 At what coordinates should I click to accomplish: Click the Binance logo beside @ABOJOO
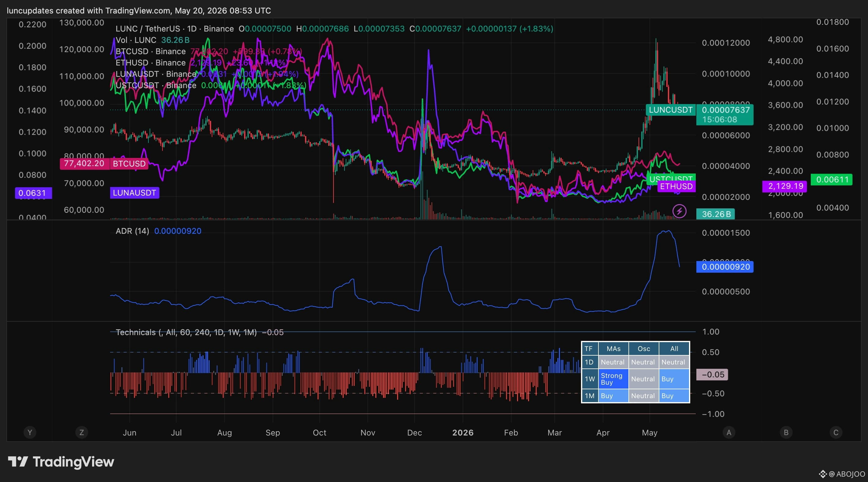coord(823,474)
